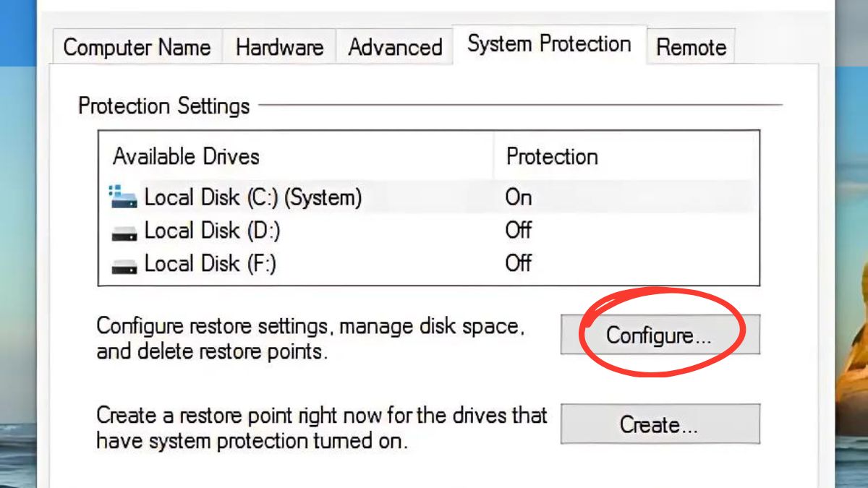
Task: Go to the Advanced tab
Action: click(395, 48)
